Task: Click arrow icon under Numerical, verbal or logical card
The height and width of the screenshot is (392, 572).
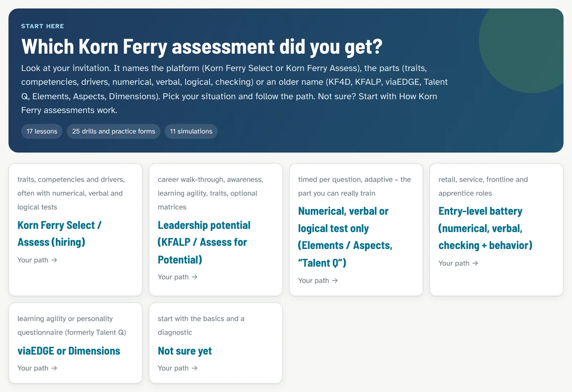Action: [x=335, y=281]
